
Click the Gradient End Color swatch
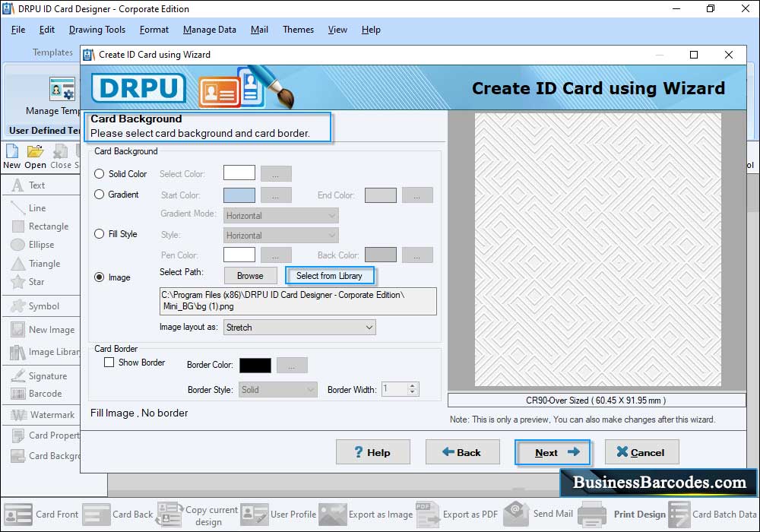tap(381, 195)
